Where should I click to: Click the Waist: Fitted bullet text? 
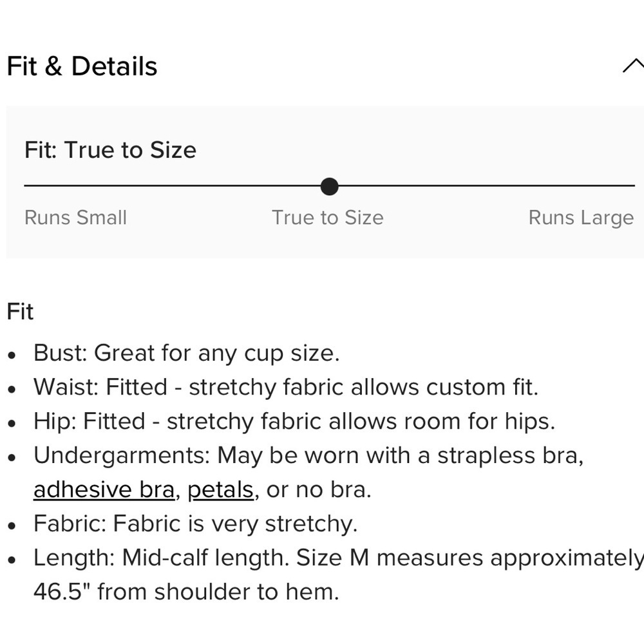tap(286, 387)
